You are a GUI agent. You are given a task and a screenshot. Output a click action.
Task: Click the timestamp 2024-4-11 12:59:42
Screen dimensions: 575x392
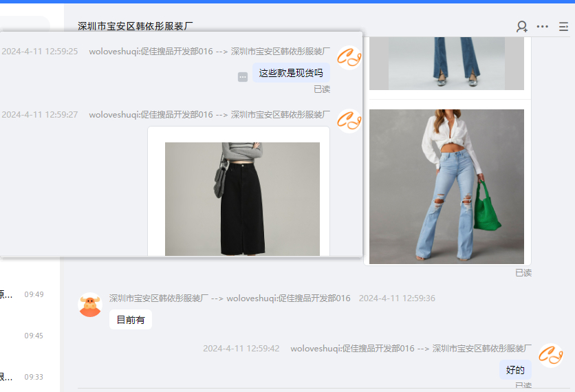[241, 349]
